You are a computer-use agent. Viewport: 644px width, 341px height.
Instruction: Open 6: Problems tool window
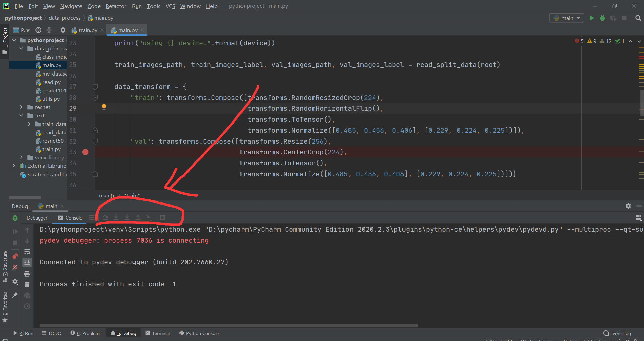pyautogui.click(x=86, y=333)
